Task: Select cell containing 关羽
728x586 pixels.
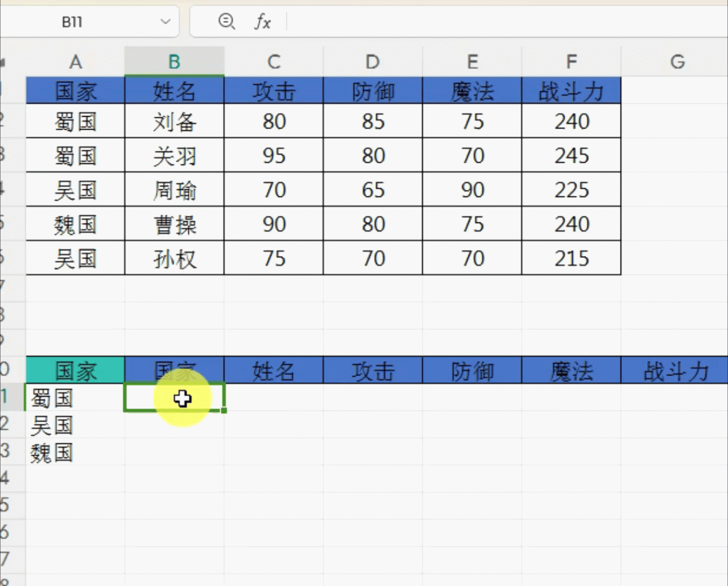Action: [x=174, y=155]
